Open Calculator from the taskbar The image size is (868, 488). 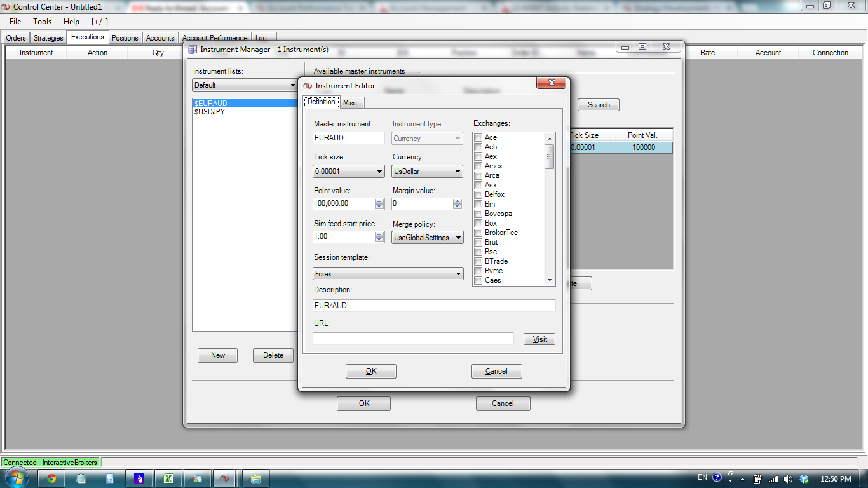110,478
